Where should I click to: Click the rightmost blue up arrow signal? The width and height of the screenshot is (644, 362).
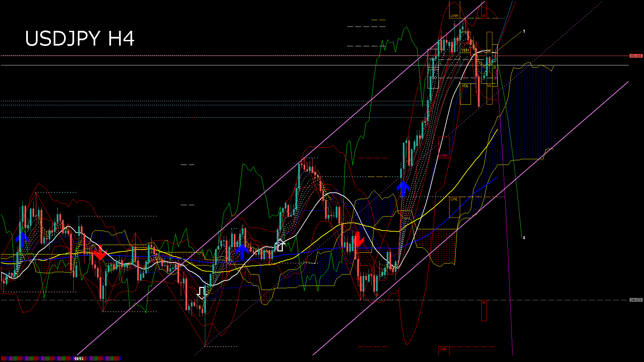(403, 189)
